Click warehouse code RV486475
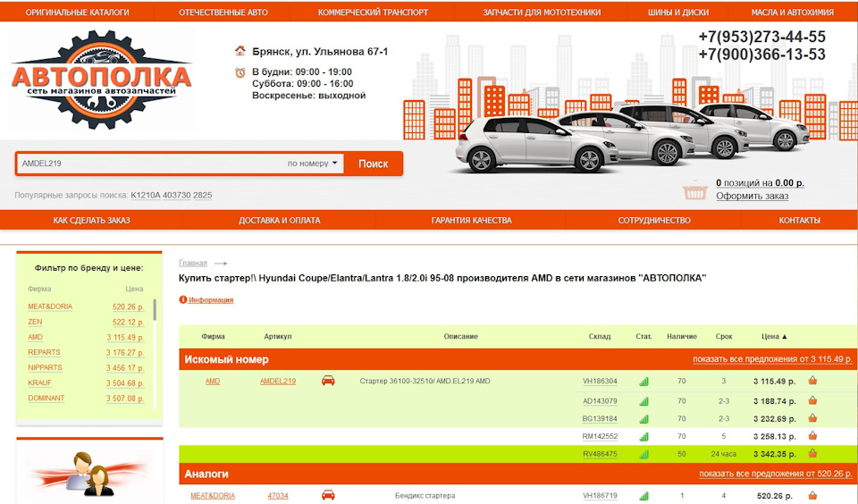This screenshot has height=504, width=858. [x=600, y=454]
